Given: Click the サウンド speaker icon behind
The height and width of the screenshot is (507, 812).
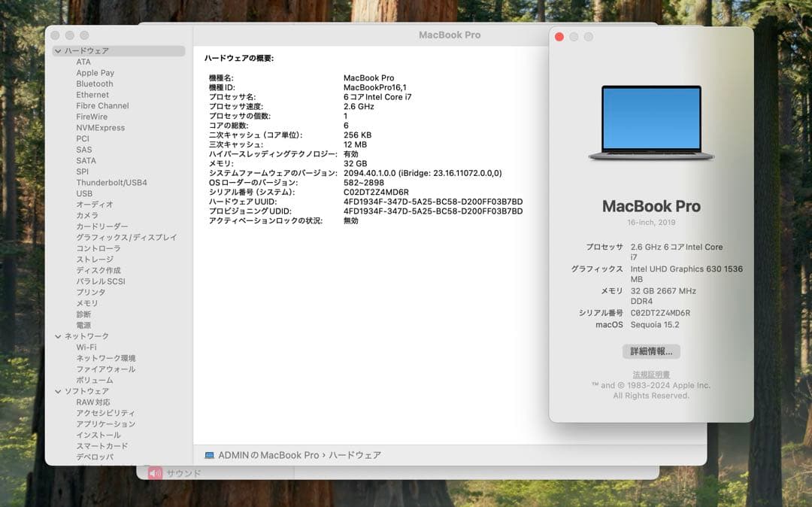Looking at the screenshot, I should 155,473.
